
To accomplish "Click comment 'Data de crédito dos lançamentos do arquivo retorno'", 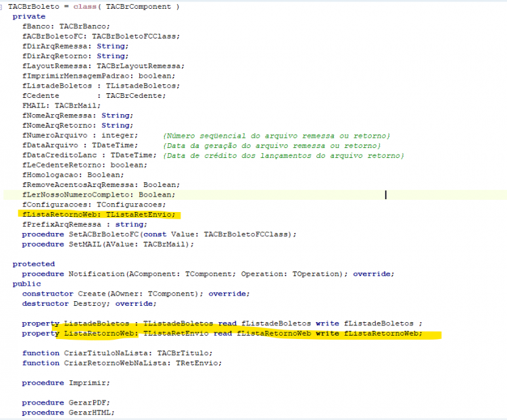I will pos(283,156).
